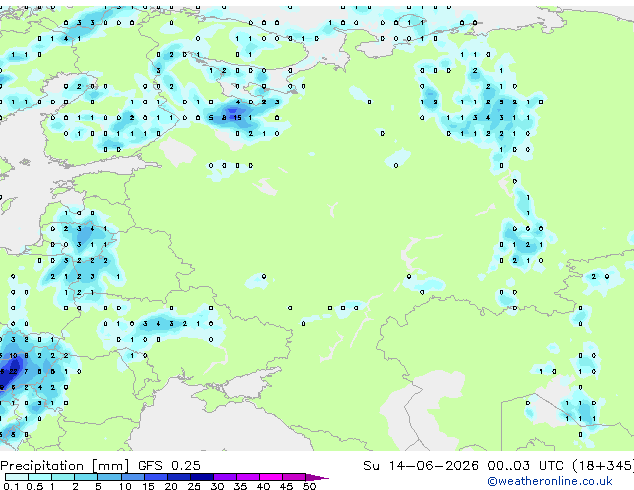Click the '00..03 UTC' time label
634x490 pixels.
click(x=525, y=466)
